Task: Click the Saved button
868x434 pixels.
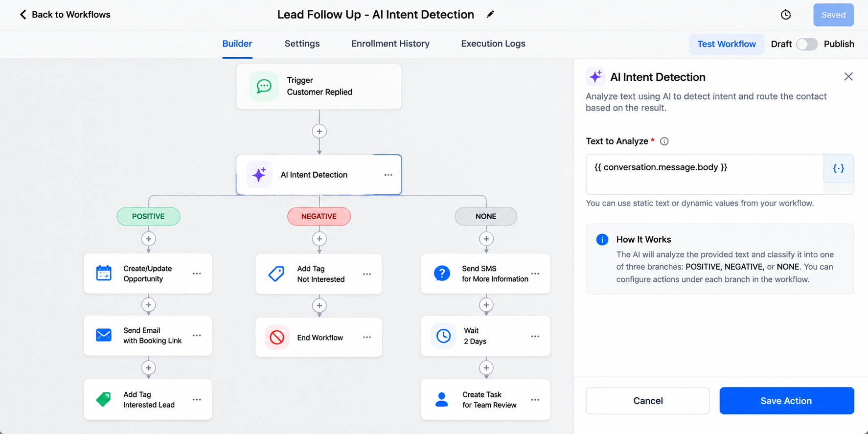Action: 834,15
